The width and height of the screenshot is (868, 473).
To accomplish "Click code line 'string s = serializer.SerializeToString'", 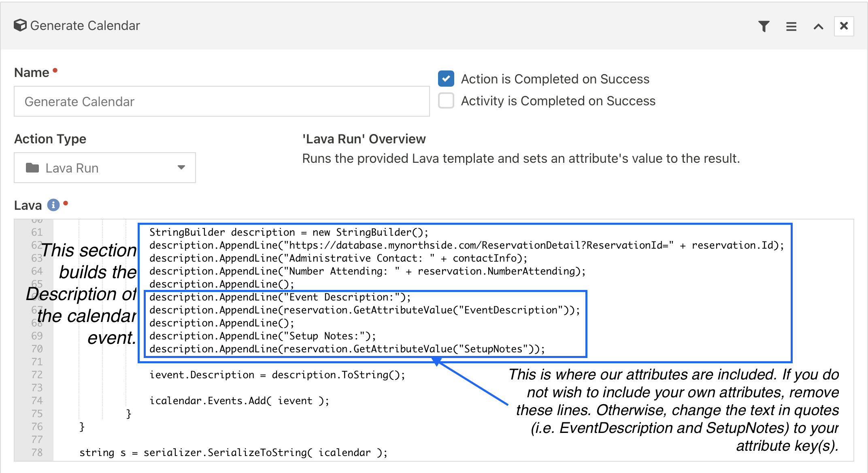I will click(x=233, y=452).
